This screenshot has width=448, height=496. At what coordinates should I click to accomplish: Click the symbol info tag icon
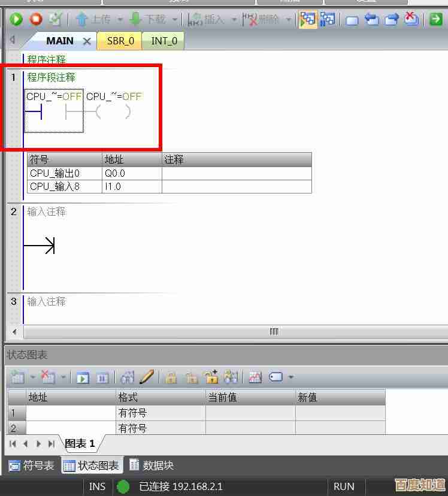coord(276,377)
